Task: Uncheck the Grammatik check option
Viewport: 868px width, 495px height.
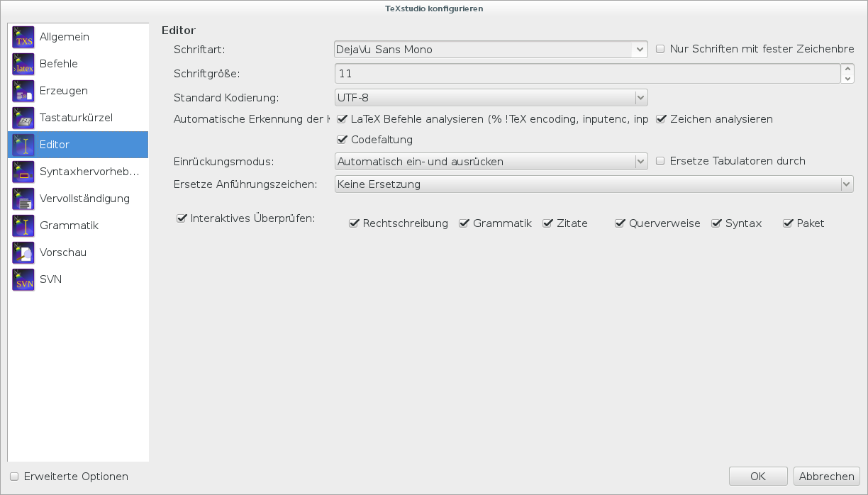Action: 464,223
